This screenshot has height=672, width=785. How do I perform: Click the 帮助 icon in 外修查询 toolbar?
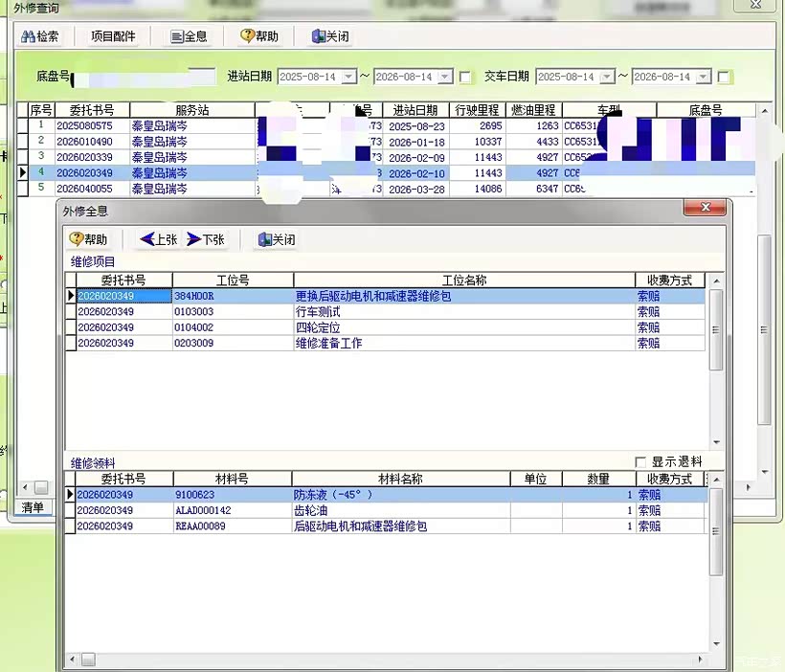[247, 35]
